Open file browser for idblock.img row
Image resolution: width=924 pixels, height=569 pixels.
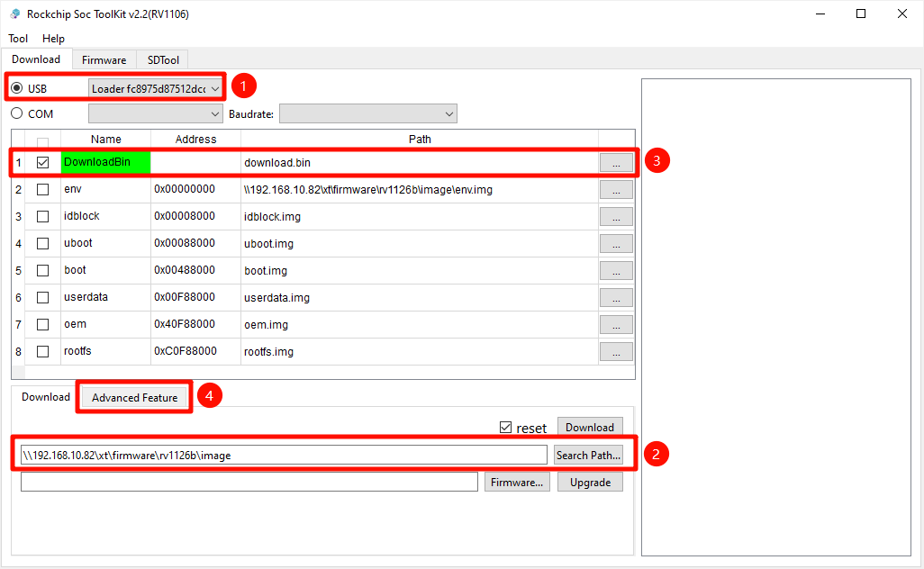coord(616,217)
